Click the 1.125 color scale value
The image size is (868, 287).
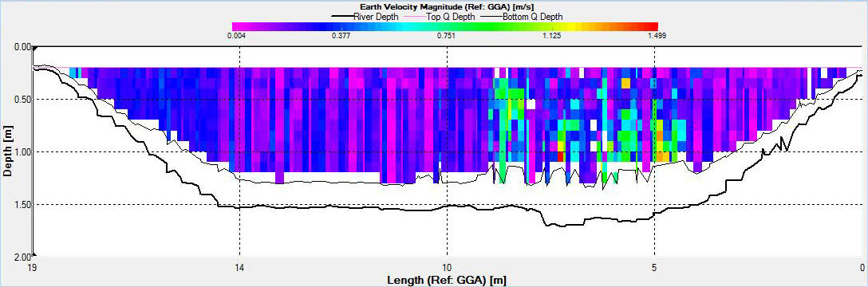click(552, 36)
